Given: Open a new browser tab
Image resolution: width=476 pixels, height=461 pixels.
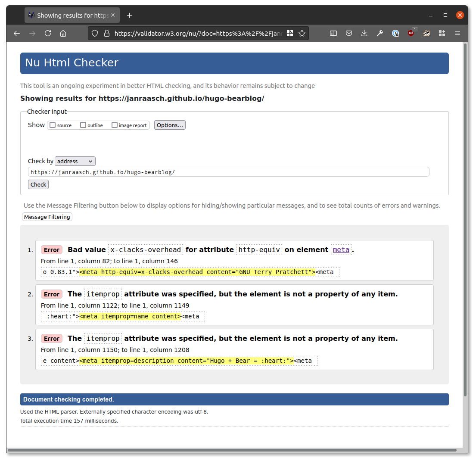Looking at the screenshot, I should 129,15.
